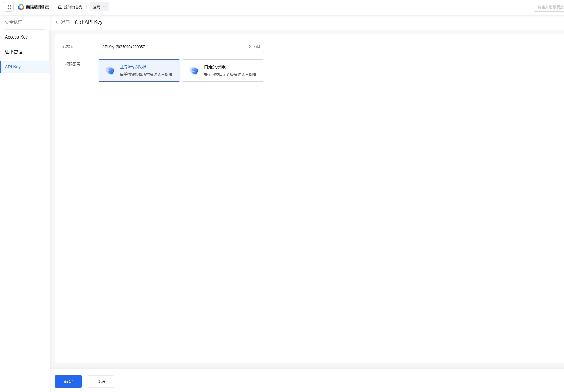Screen dimensions: 564x392
Task: Click the 取消 cancel button
Action: click(101, 381)
